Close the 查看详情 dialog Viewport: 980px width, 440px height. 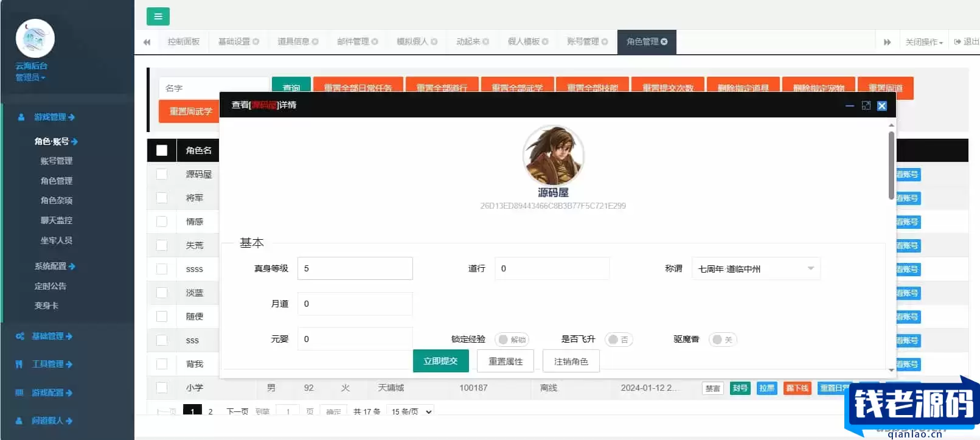pos(882,106)
